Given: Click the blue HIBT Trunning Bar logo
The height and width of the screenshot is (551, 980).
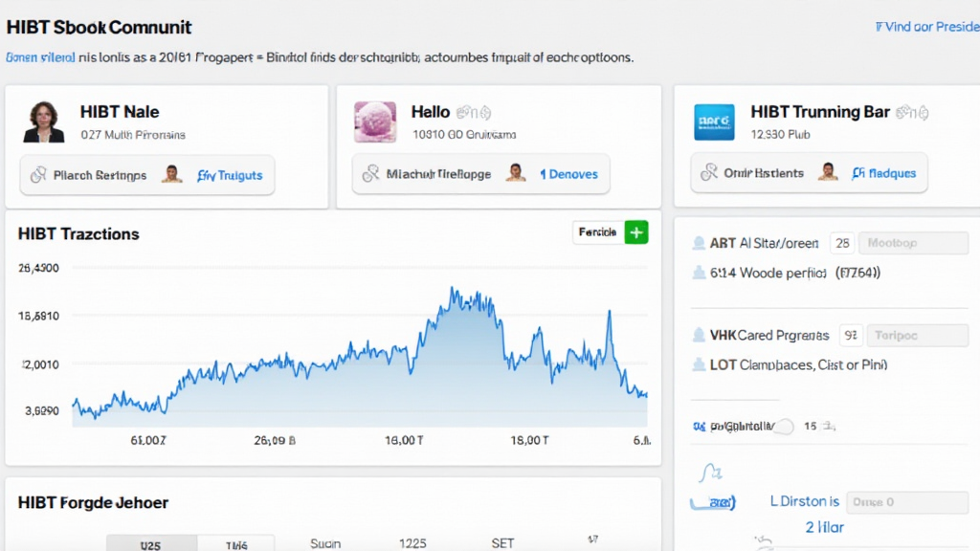Looking at the screenshot, I should pyautogui.click(x=714, y=122).
